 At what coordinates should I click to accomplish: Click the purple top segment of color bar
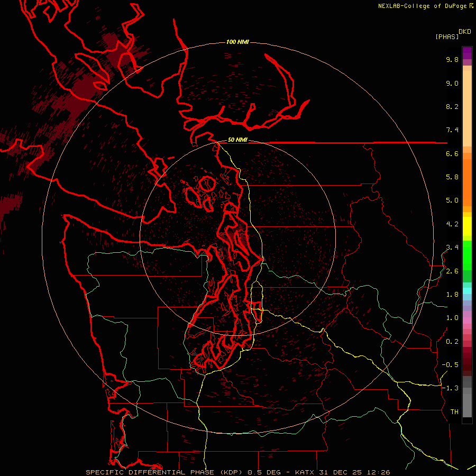467,53
